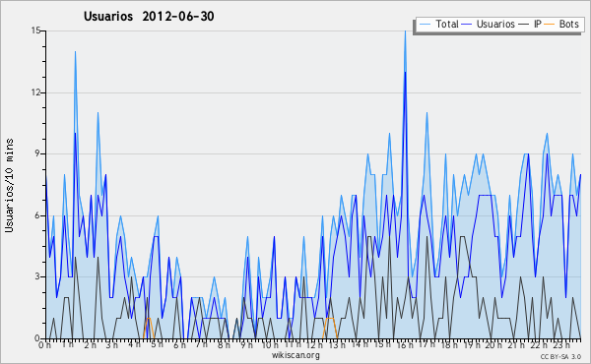Click the y-axis value 15
The height and width of the screenshot is (364, 591).
point(35,30)
